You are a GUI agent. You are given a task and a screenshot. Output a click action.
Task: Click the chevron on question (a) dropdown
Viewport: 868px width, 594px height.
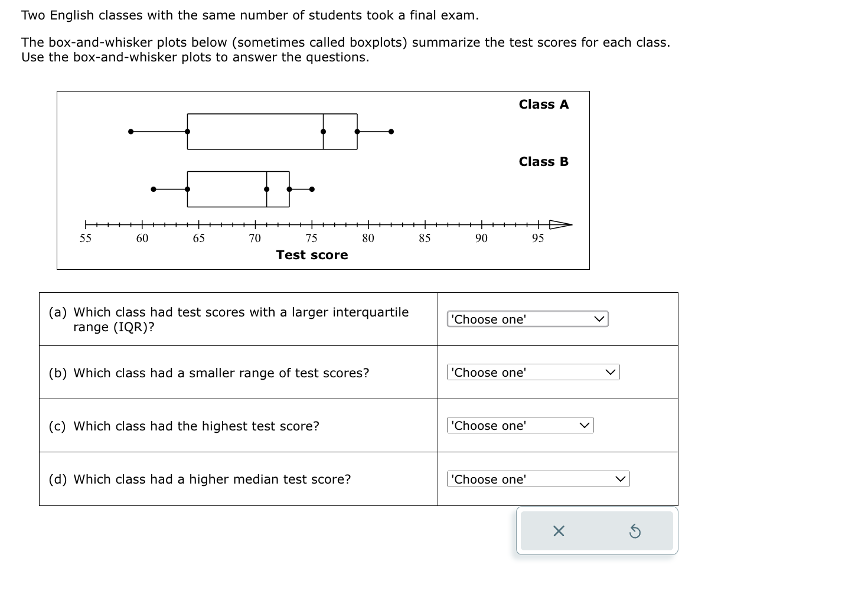(599, 319)
